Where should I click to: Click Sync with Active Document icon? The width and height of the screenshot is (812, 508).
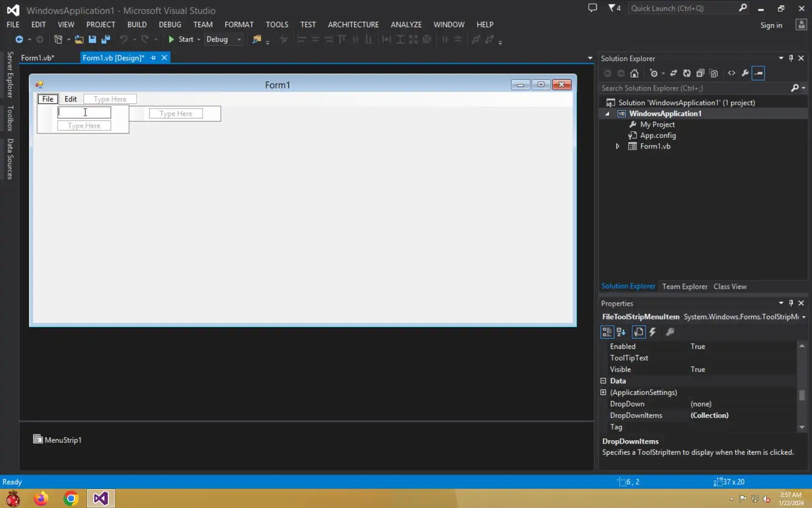tap(673, 73)
